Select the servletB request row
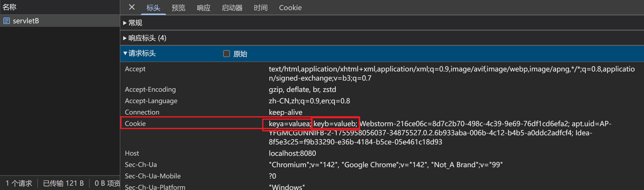 pyautogui.click(x=60, y=21)
